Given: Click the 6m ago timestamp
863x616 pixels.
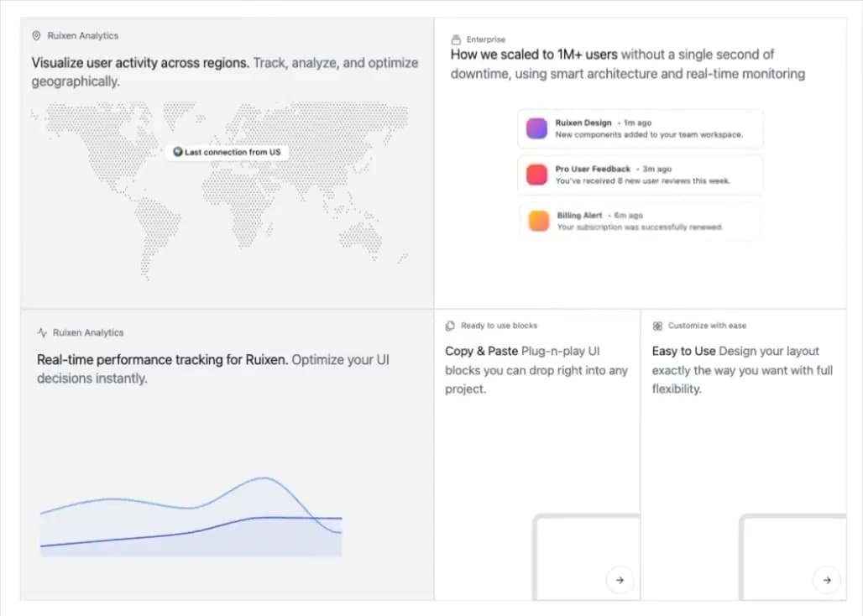Looking at the screenshot, I should [x=629, y=215].
